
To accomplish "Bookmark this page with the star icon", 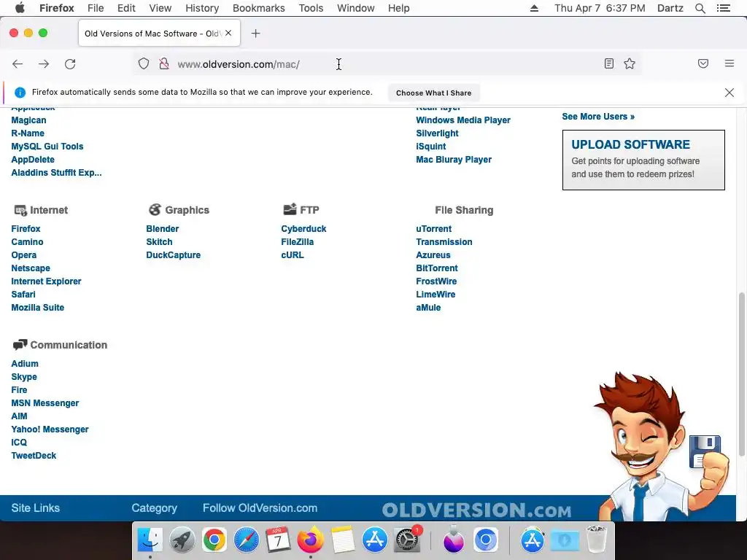I will pyautogui.click(x=630, y=64).
